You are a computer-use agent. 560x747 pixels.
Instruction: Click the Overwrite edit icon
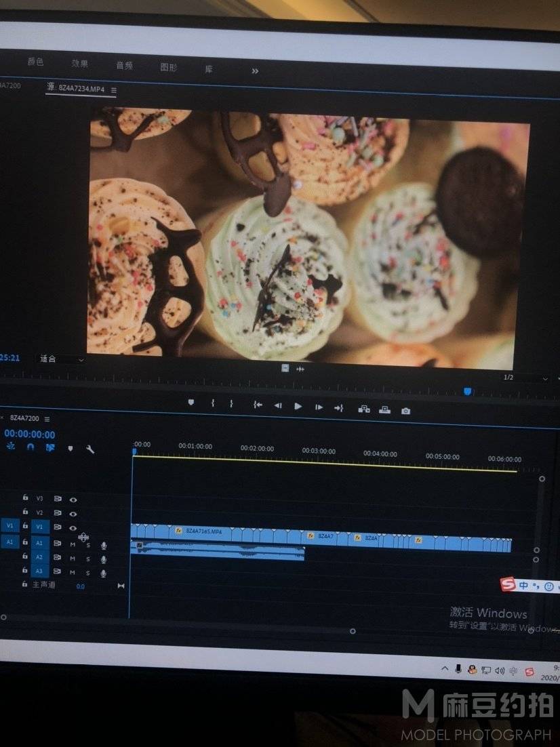(384, 409)
